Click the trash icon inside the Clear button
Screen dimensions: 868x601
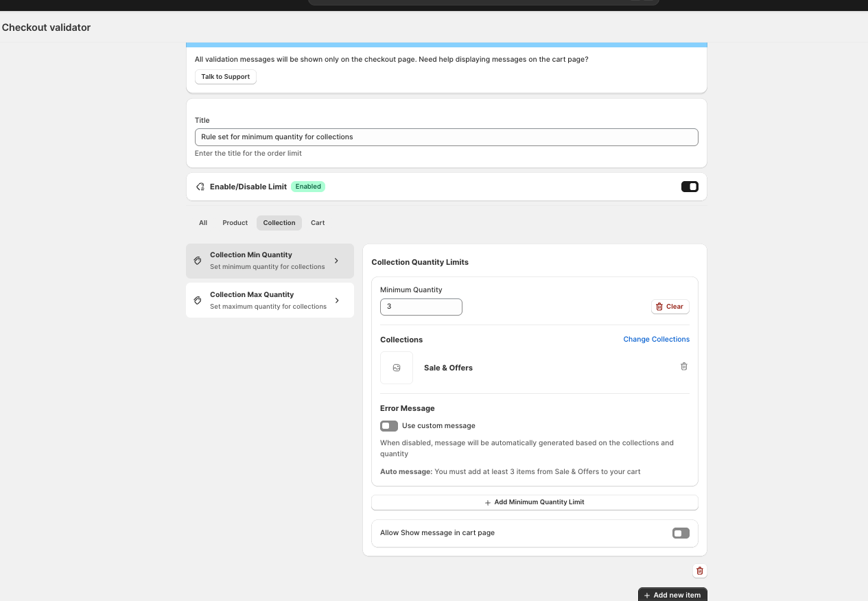(x=660, y=306)
